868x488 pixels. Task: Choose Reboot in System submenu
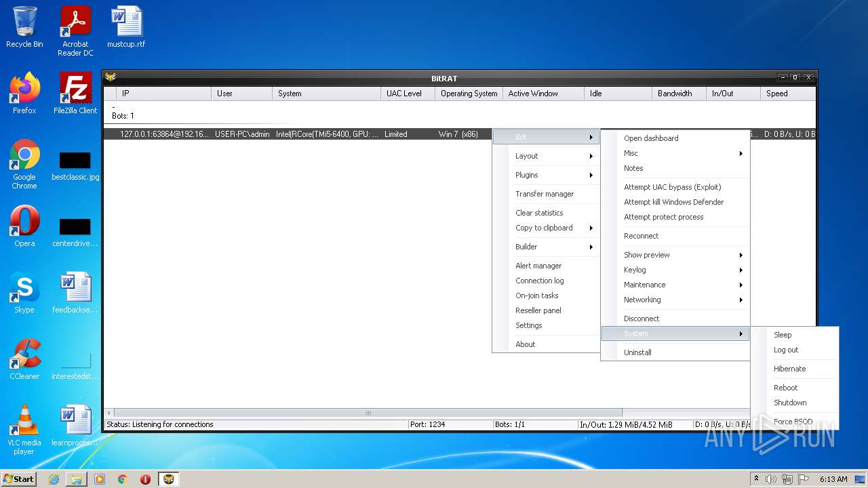click(795, 388)
